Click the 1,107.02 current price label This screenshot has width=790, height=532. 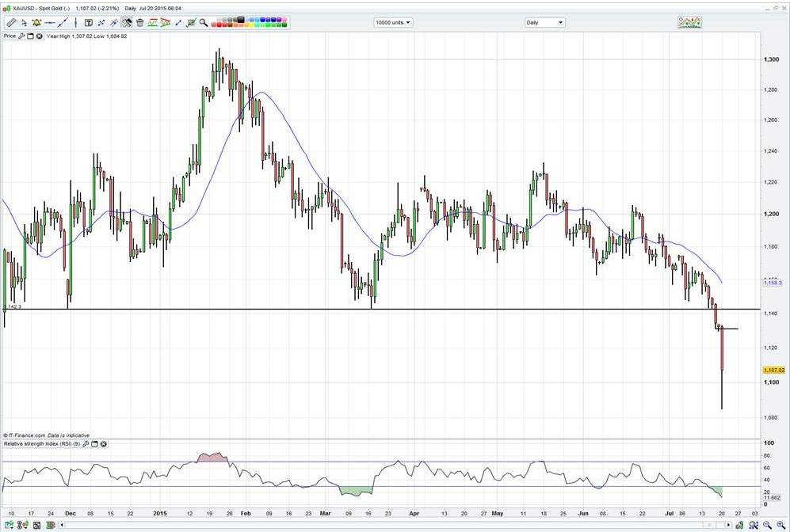tap(773, 370)
